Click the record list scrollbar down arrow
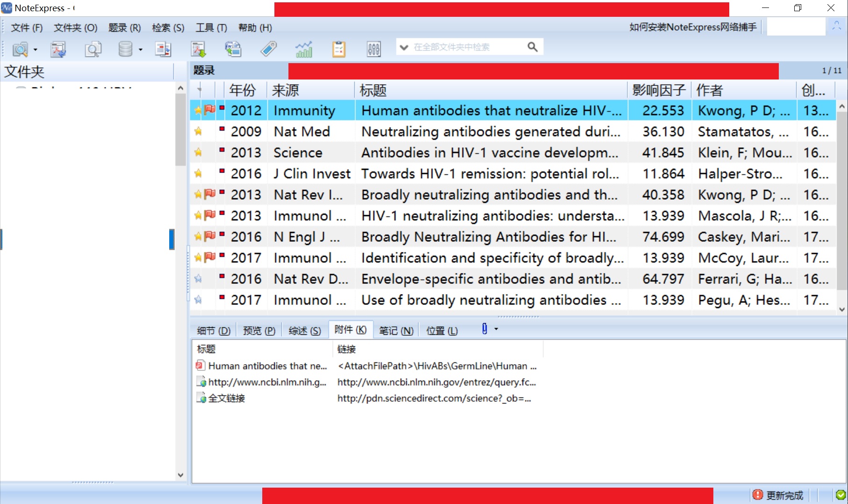This screenshot has width=848, height=504. [x=842, y=309]
